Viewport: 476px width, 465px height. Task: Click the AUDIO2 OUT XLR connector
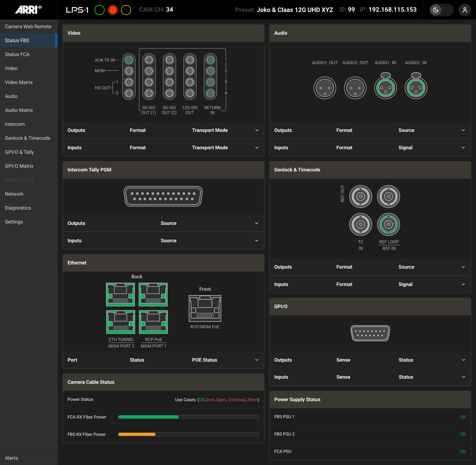pos(355,88)
